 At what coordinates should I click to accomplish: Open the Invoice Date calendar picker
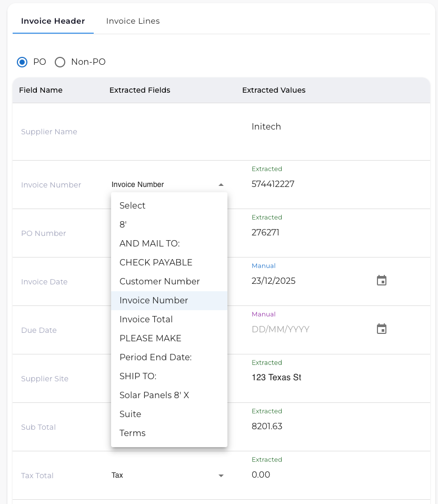tap(381, 281)
